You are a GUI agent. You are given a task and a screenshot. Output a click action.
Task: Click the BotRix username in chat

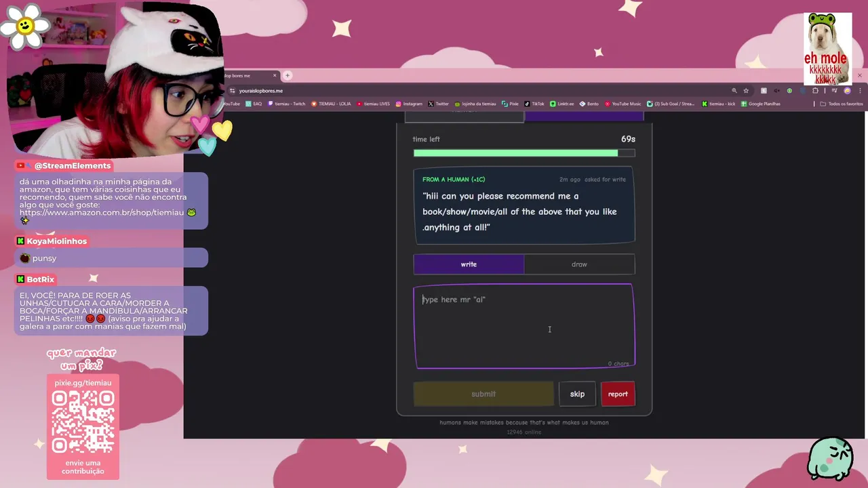tap(41, 279)
